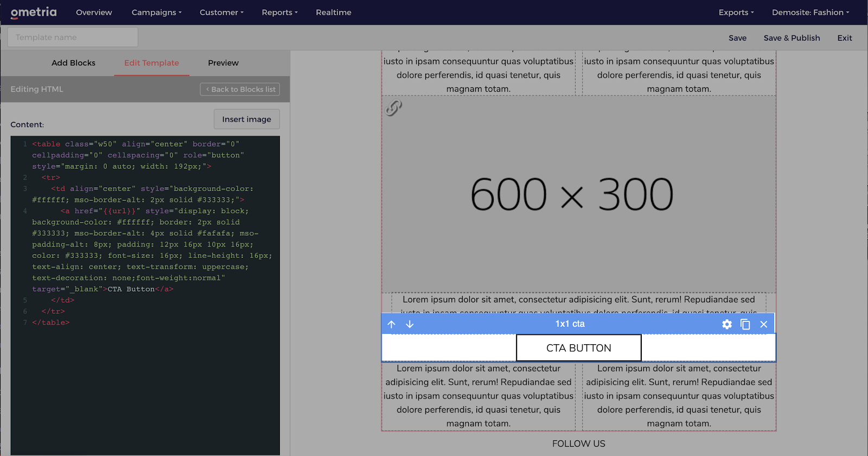The image size is (868, 456).
Task: Open the Realtime page
Action: coord(334,12)
